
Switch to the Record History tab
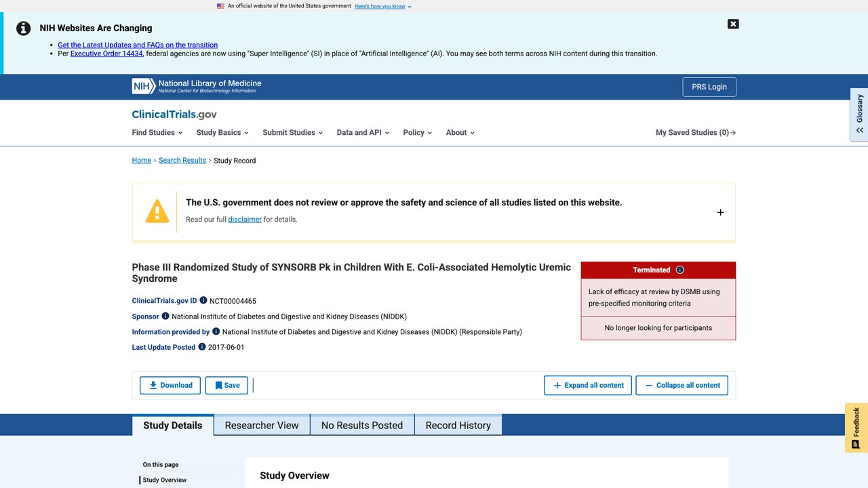point(458,425)
